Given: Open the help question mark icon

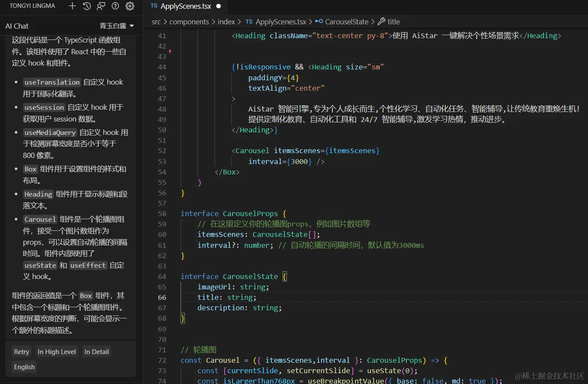Looking at the screenshot, I should (x=115, y=6).
